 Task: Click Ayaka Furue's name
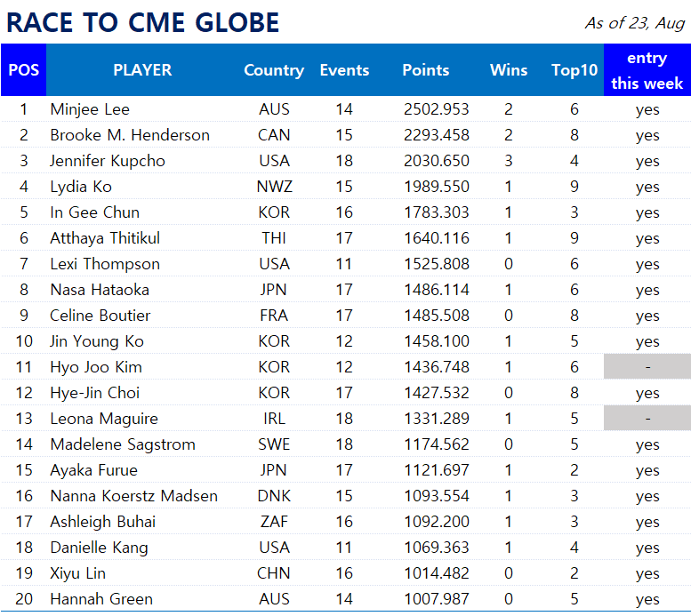point(94,470)
